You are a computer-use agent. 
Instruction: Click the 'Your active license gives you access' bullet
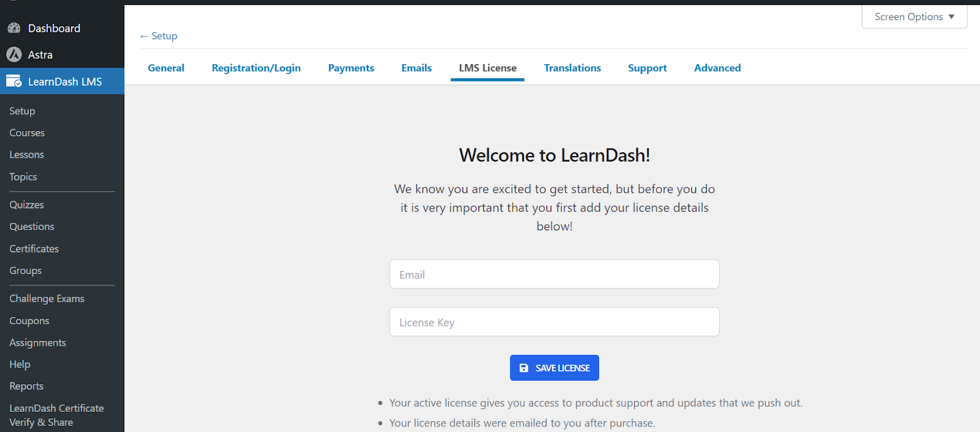click(595, 403)
